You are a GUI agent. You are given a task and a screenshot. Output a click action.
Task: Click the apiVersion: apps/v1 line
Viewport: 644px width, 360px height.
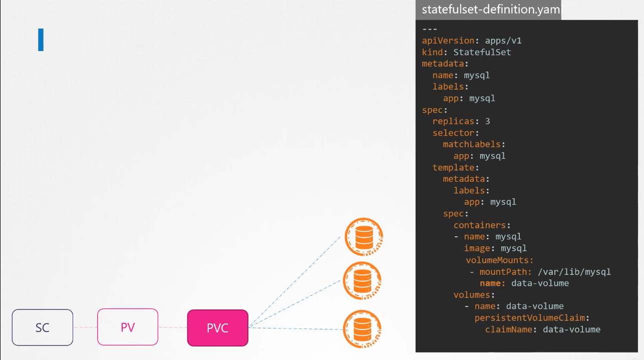click(472, 41)
